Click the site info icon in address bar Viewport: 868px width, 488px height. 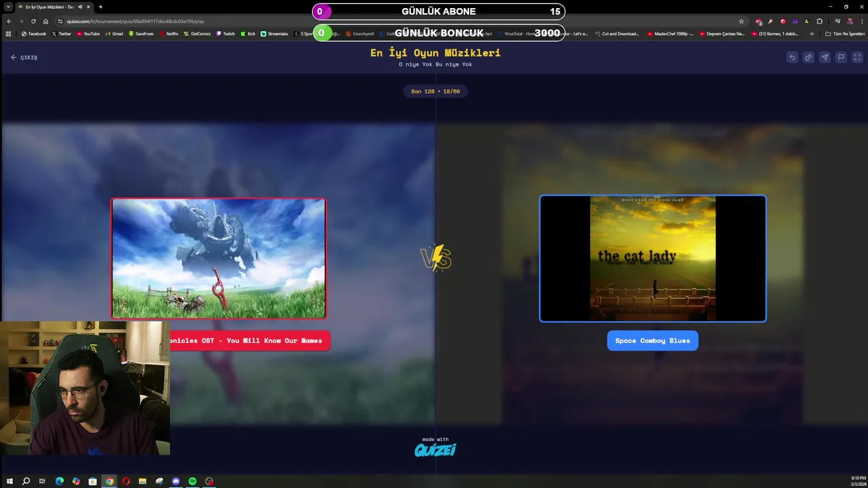pos(60,21)
